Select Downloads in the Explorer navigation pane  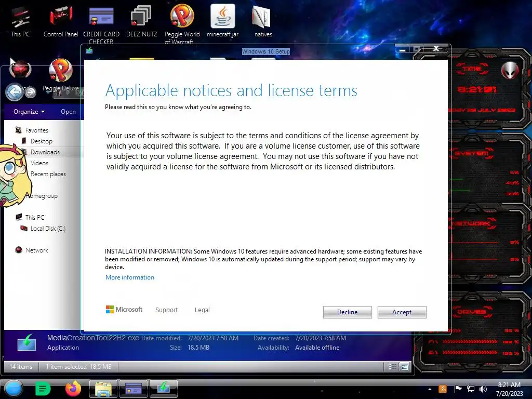pyautogui.click(x=45, y=152)
